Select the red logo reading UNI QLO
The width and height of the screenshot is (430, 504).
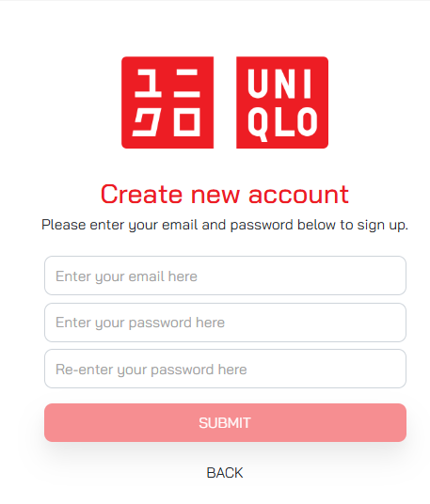tap(282, 102)
